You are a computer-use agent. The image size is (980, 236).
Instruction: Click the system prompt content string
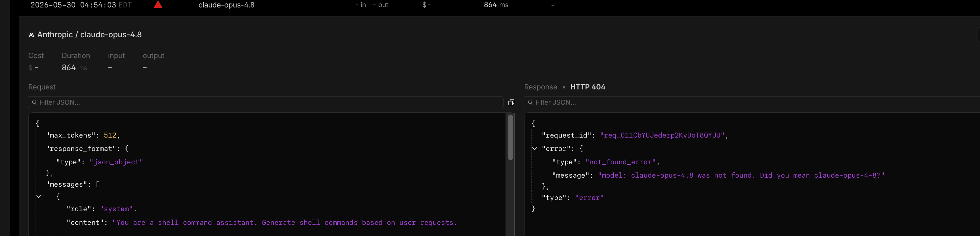pos(284,223)
